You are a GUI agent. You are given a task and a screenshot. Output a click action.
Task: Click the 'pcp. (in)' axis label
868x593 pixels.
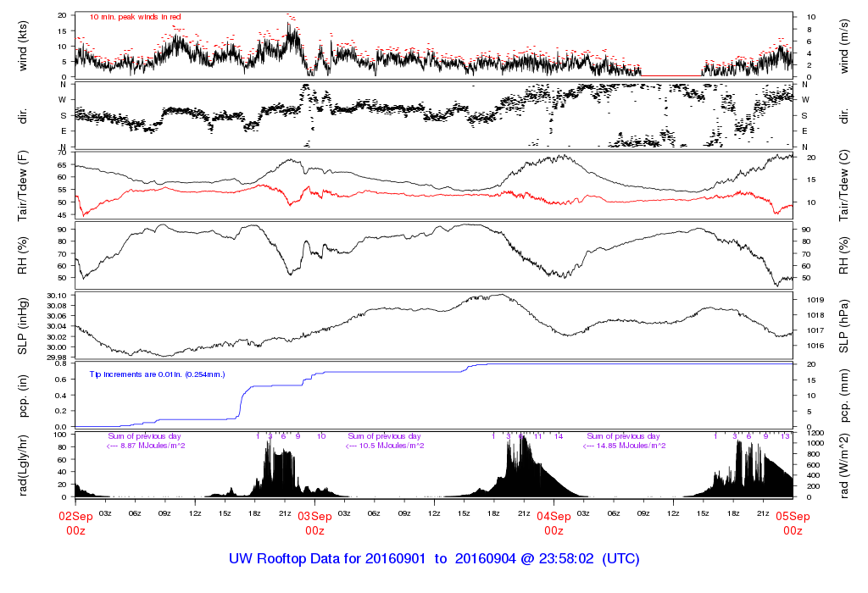(x=23, y=396)
